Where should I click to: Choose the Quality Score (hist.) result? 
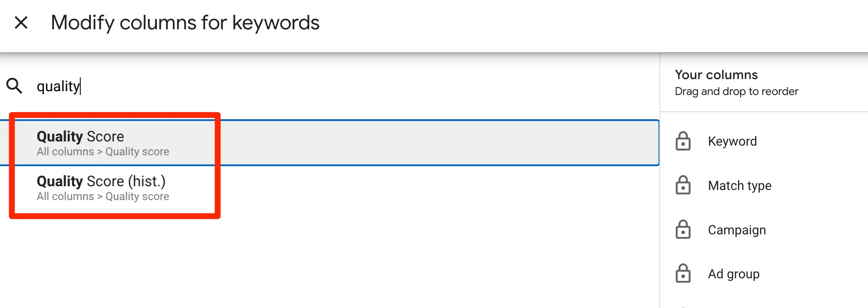(101, 182)
